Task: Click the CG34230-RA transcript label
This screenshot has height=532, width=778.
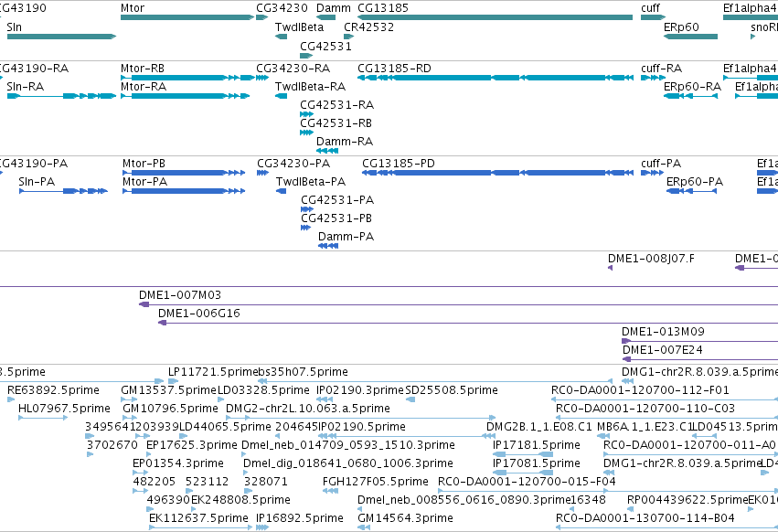Action: click(293, 69)
